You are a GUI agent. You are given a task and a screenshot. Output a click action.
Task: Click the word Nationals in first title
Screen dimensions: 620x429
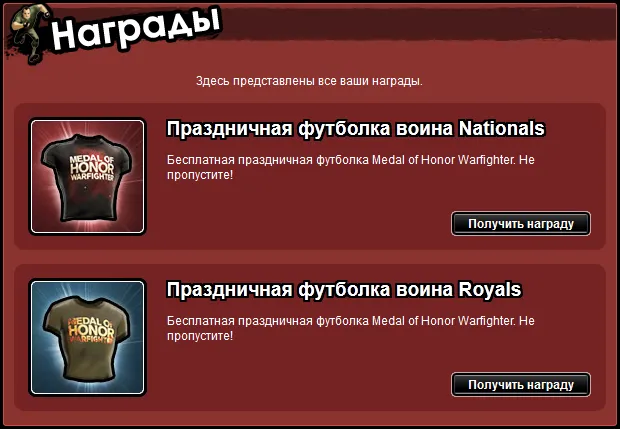(x=501, y=129)
